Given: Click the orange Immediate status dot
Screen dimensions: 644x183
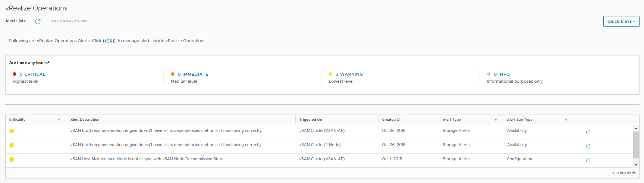Looking at the screenshot, I should 173,74.
